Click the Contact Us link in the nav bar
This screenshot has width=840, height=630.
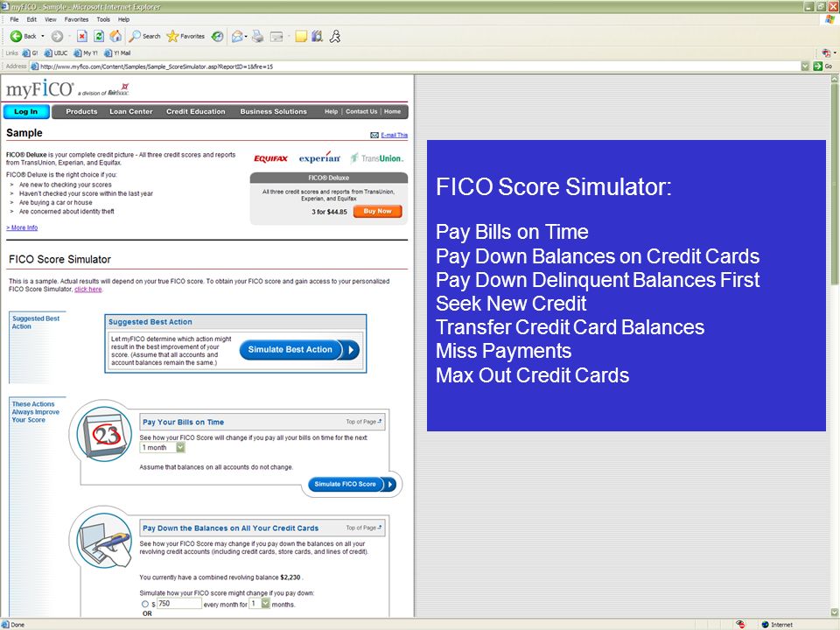point(361,111)
